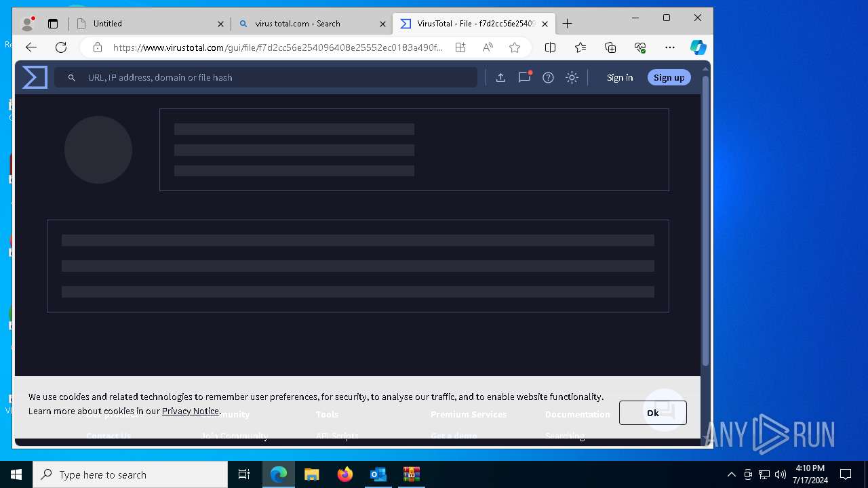Open the Windows notification center
This screenshot has width=868, height=488.
[846, 474]
